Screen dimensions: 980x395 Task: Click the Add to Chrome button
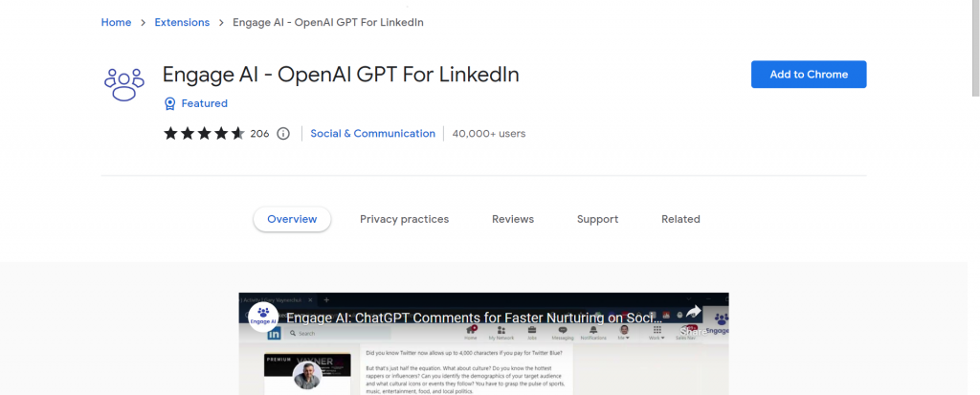(809, 75)
